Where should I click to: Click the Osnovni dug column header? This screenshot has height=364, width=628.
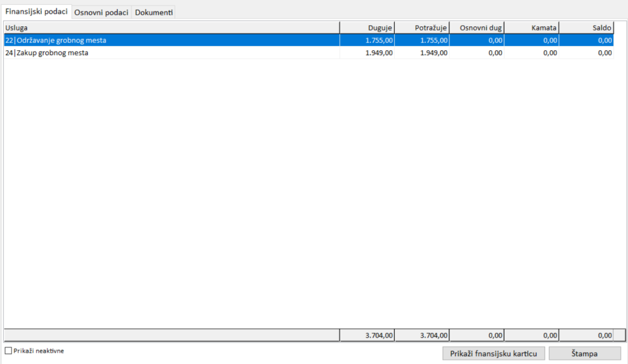click(477, 28)
